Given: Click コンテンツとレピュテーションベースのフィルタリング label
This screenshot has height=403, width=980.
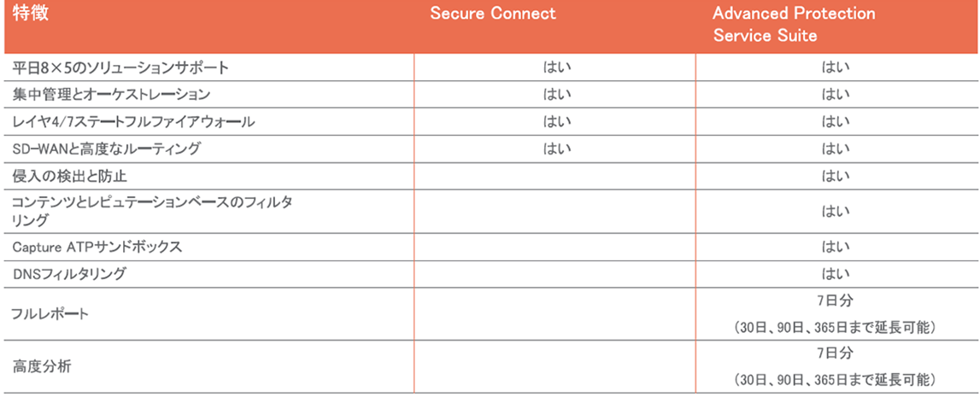Looking at the screenshot, I should coord(155,211).
